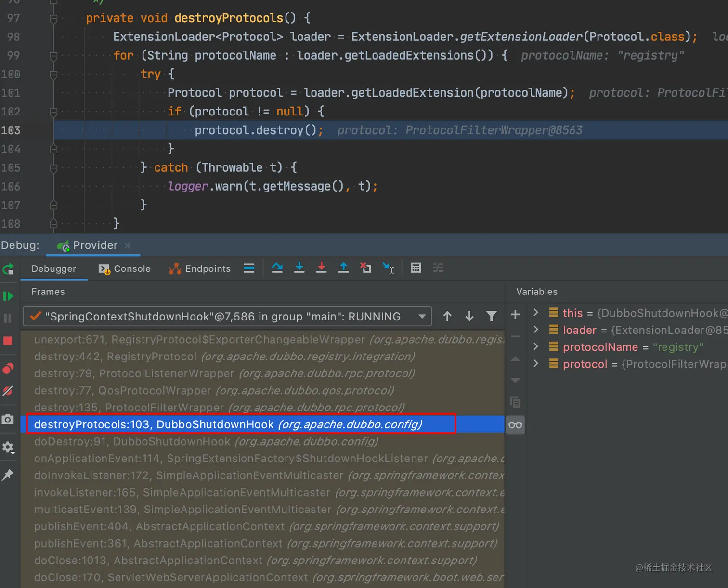Expand the 'loader' variable
The height and width of the screenshot is (588, 728).
536,330
